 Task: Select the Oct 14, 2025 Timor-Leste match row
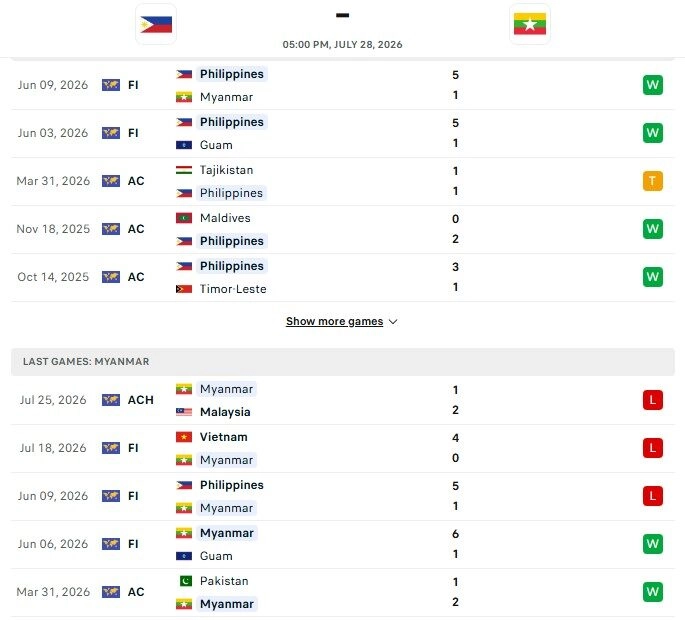coord(342,277)
